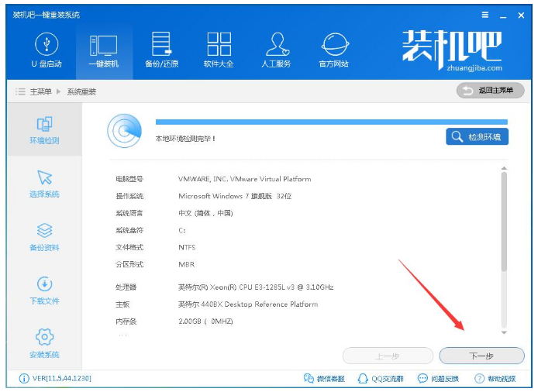Click the scrollbar down arrow

pyautogui.click(x=504, y=332)
